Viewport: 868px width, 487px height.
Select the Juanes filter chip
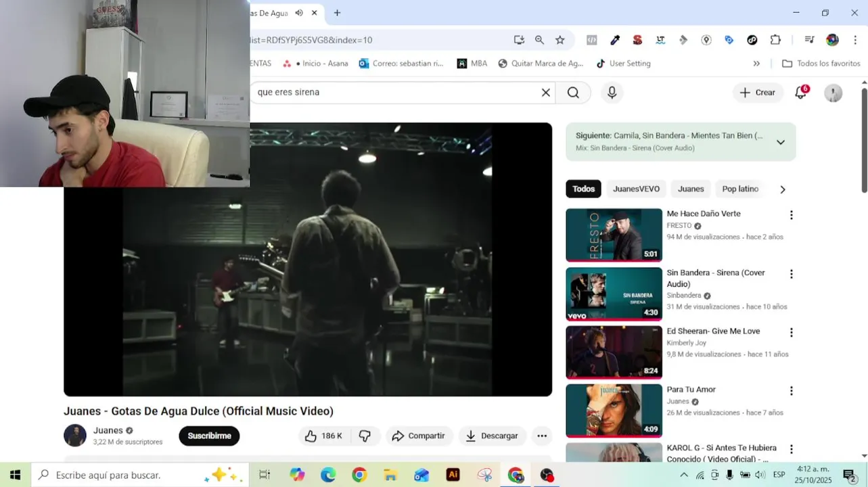(691, 189)
